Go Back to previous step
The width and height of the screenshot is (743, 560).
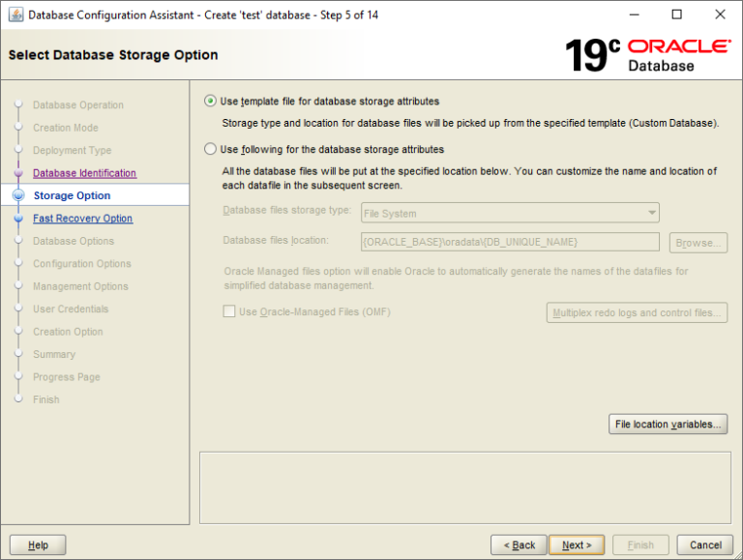click(x=519, y=545)
